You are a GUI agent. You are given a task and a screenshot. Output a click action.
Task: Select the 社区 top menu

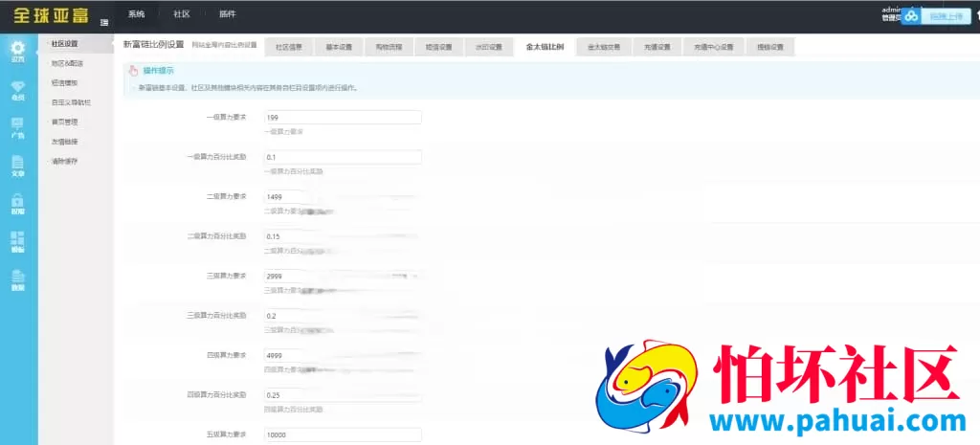click(x=182, y=13)
